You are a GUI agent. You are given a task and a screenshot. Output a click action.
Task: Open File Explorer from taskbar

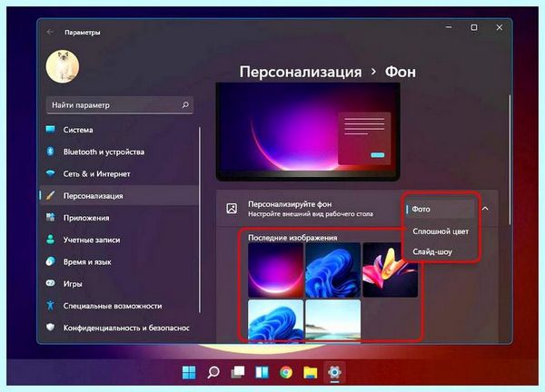pyautogui.click(x=311, y=373)
